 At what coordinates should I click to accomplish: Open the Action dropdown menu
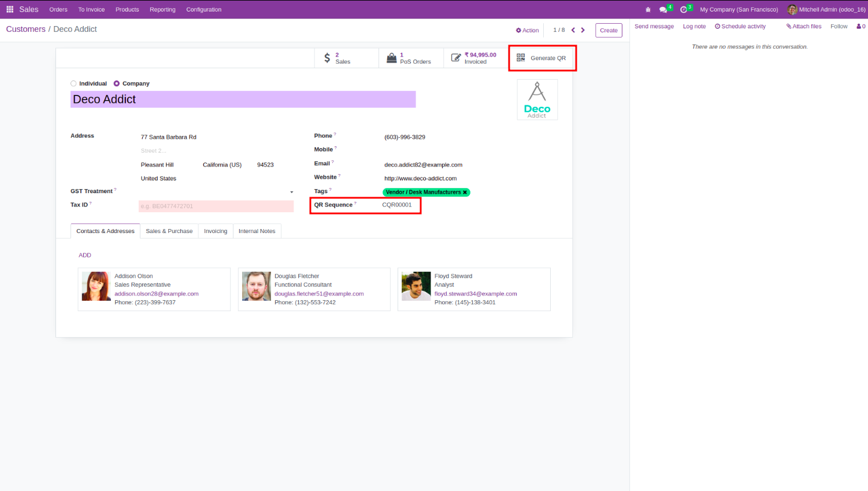(527, 30)
